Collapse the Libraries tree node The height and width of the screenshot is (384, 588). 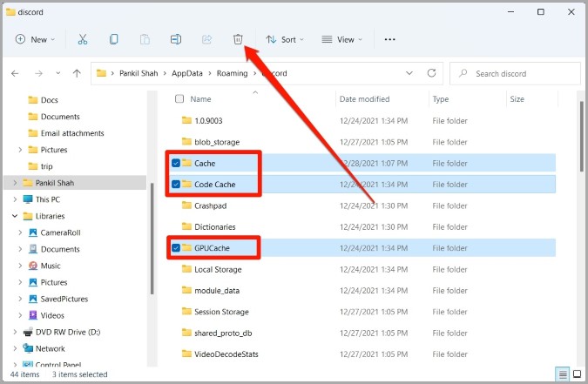[15, 216]
